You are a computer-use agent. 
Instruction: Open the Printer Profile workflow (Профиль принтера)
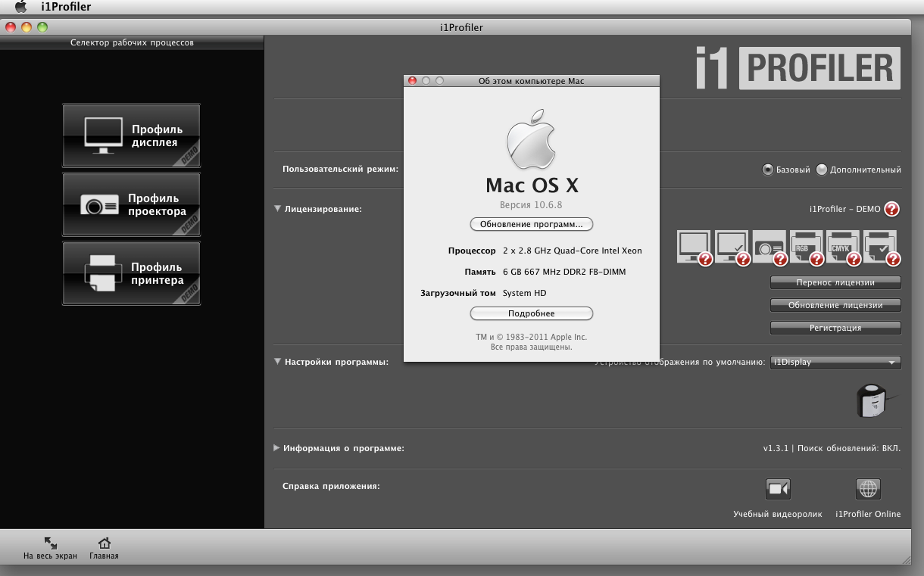[132, 274]
